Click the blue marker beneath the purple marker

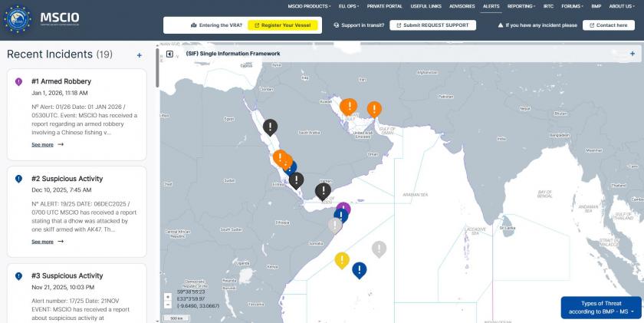pyautogui.click(x=341, y=216)
